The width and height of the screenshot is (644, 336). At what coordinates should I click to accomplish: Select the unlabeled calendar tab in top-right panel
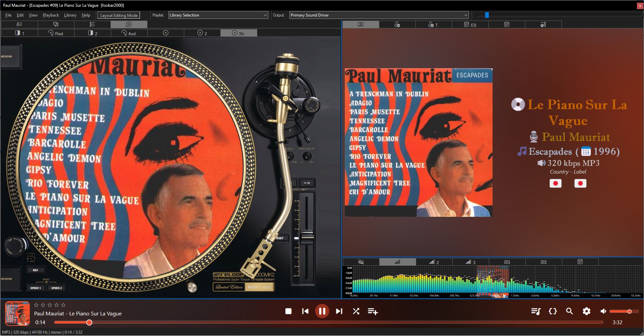507,25
